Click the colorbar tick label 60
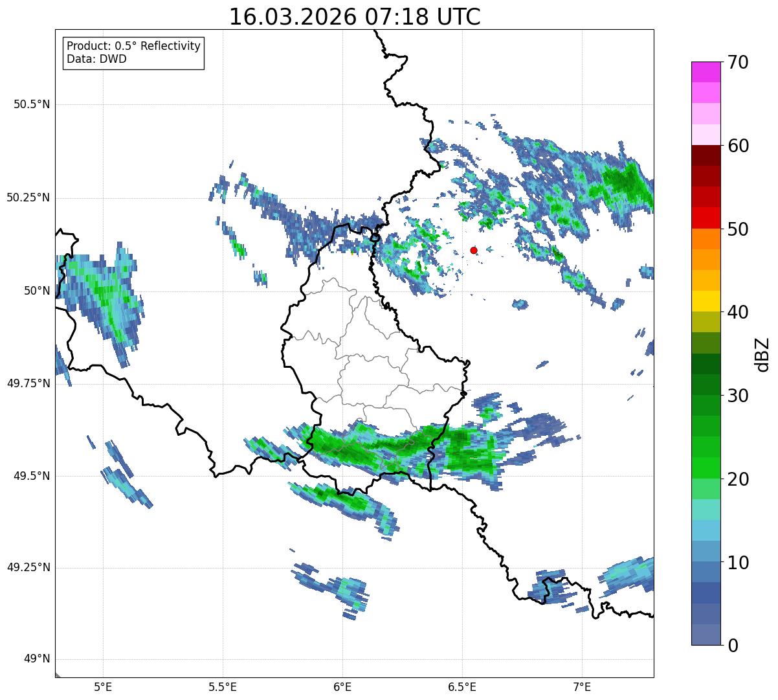This screenshot has height=700, width=778. 738,146
